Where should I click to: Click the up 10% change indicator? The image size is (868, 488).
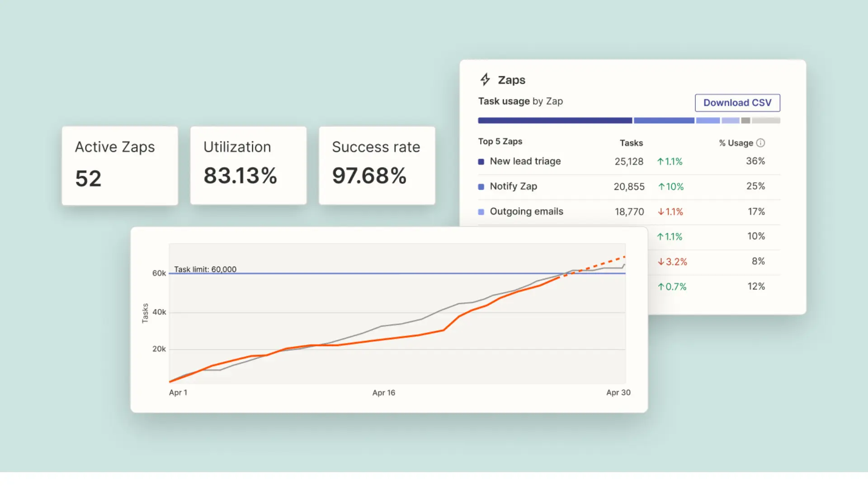670,187
